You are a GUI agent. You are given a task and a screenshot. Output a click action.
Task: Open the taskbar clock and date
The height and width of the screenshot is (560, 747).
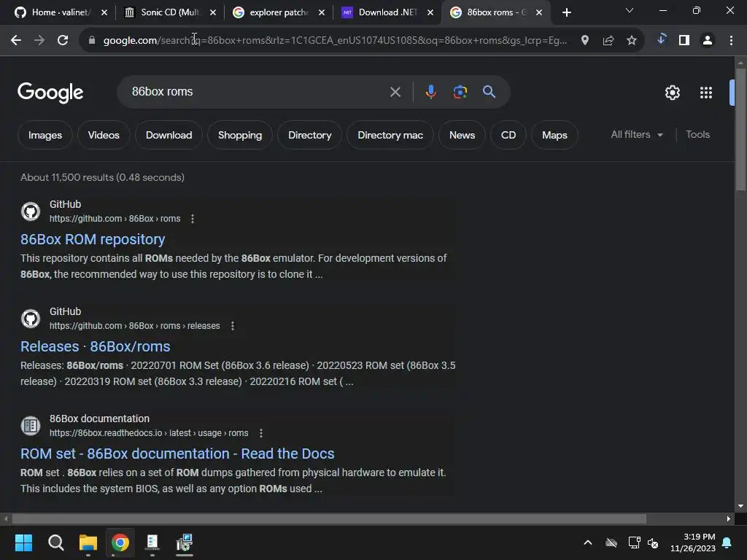click(693, 542)
